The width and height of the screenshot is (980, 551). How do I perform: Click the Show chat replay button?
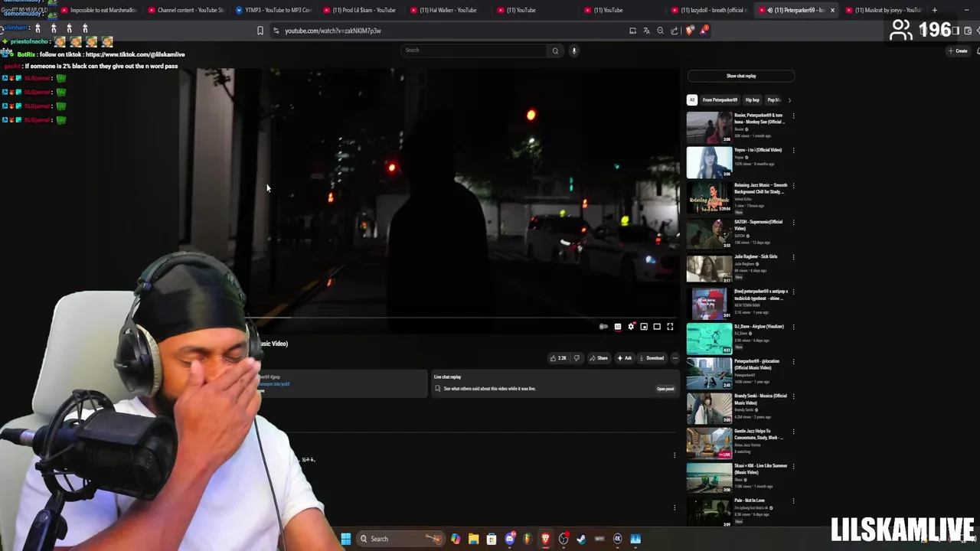click(741, 76)
